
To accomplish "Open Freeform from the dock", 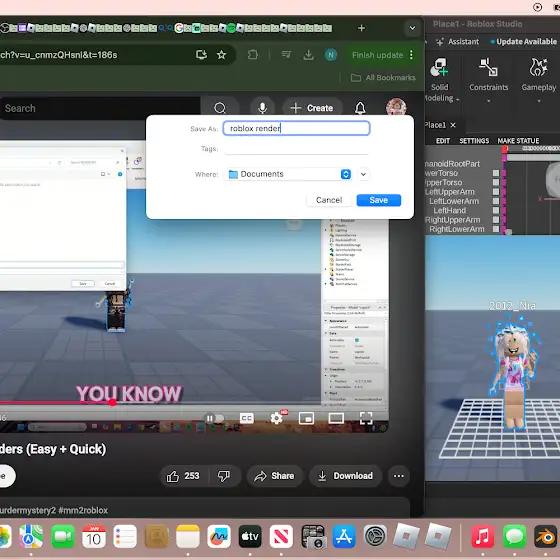I will [219, 536].
